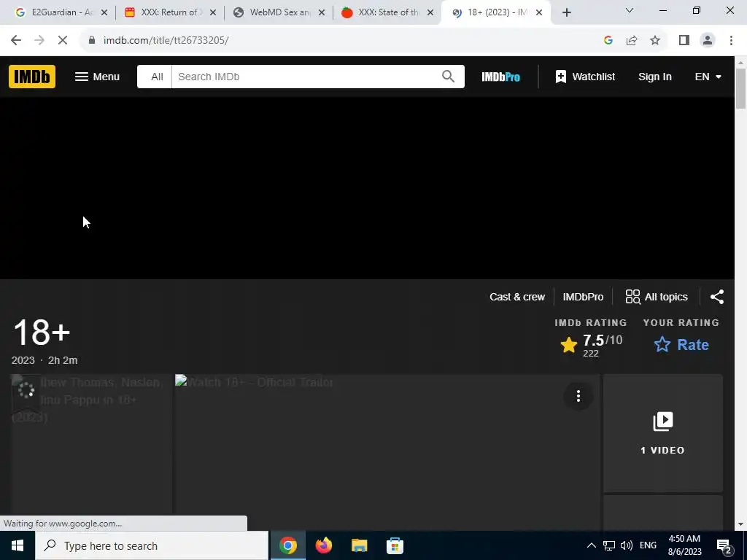Click the address bar URL
The height and width of the screenshot is (560, 747).
pos(166,41)
